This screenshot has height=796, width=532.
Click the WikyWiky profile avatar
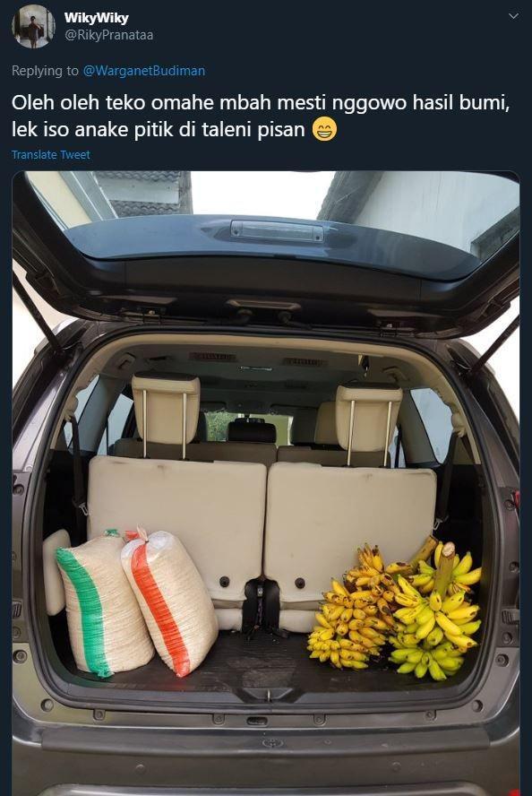point(33,26)
